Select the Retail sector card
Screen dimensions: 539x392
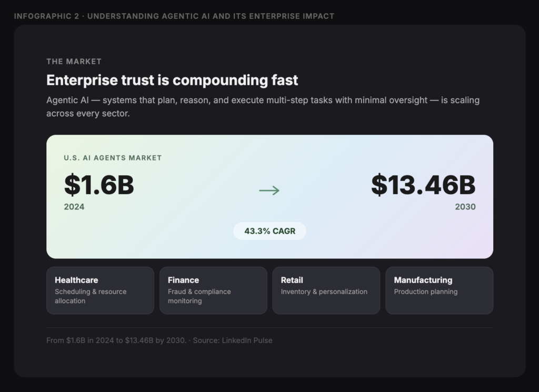[326, 290]
